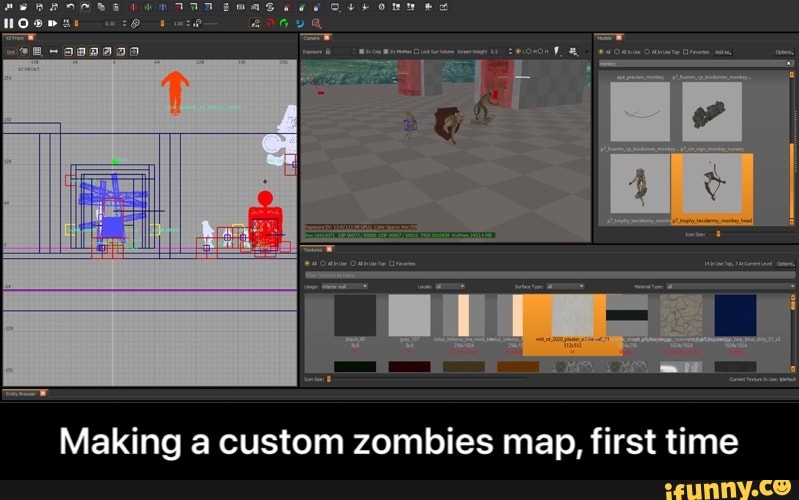
Task: Open the Surface Type dropdown
Action: coord(565,286)
